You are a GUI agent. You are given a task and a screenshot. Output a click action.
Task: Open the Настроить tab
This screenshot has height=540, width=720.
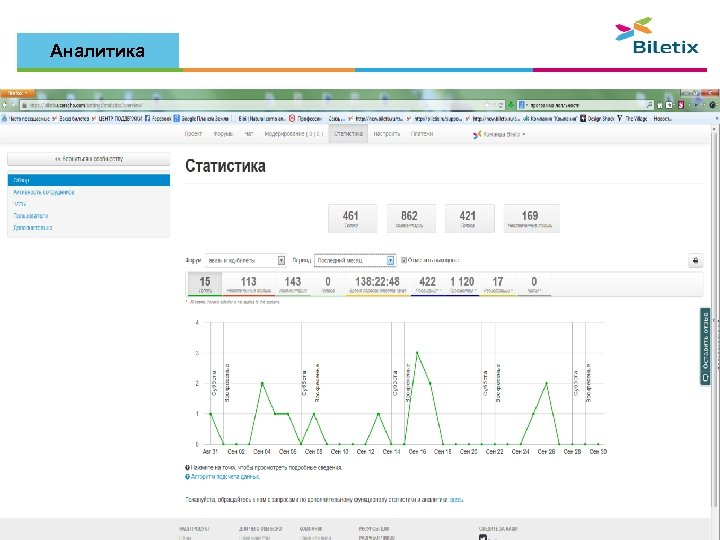(387, 134)
